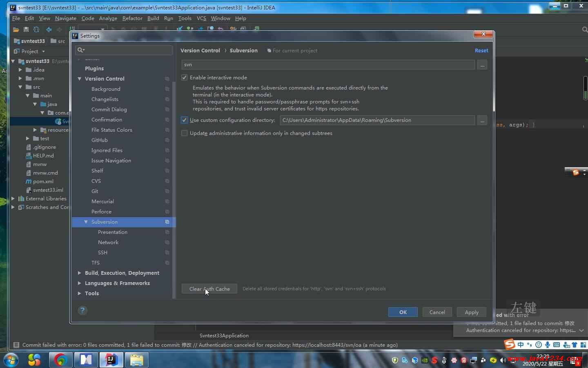588x368 pixels.
Task: Expand Languages & Frameworks group
Action: pos(80,283)
